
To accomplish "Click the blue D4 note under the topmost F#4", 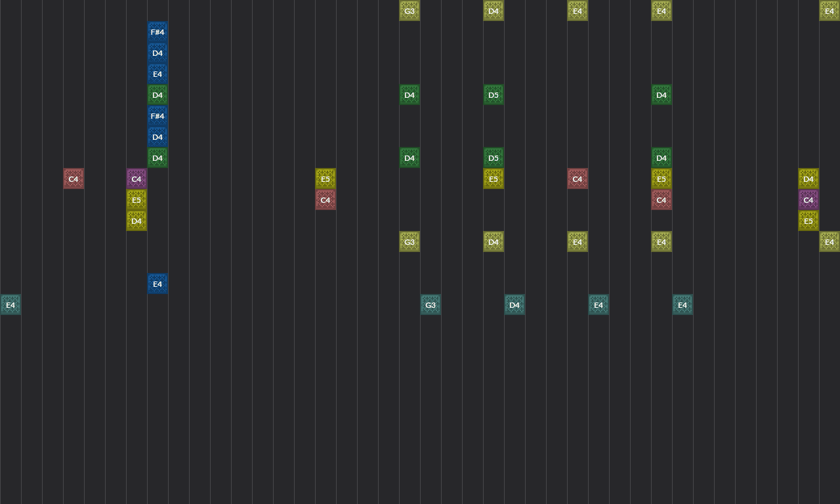I will tap(157, 52).
